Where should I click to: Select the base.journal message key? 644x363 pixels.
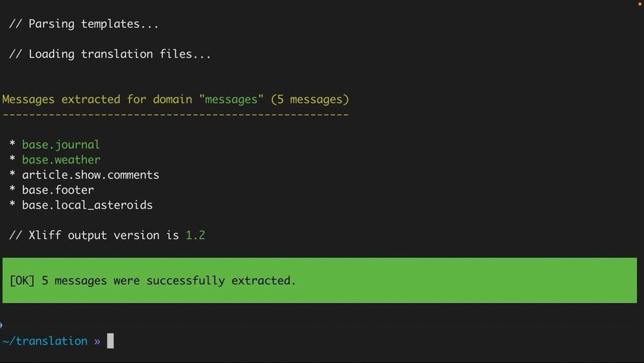tap(61, 144)
